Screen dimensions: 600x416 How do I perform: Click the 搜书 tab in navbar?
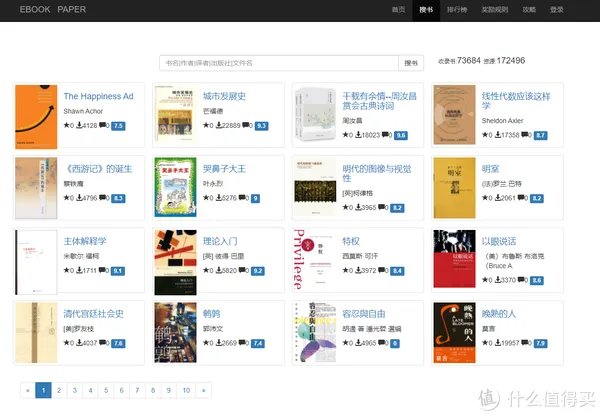click(x=426, y=10)
